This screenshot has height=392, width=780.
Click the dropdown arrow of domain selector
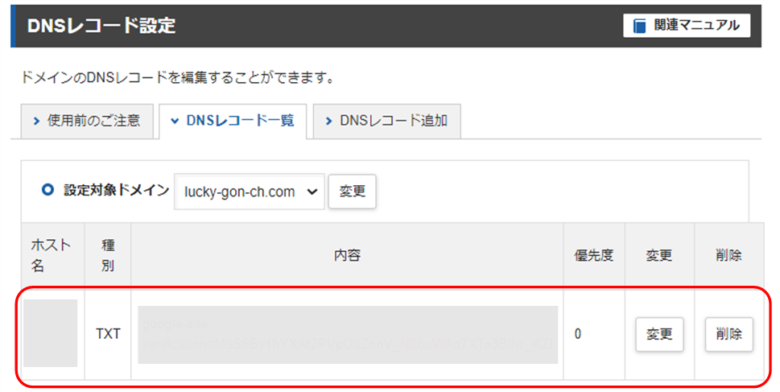(312, 192)
